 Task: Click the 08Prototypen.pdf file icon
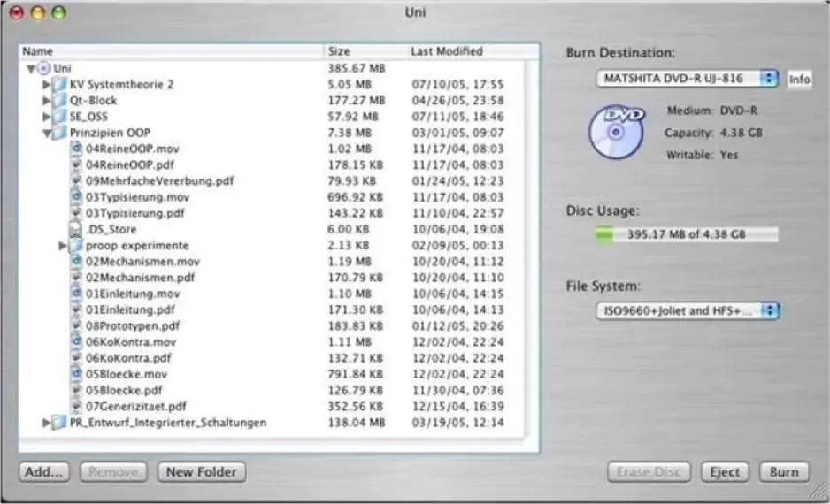pos(76,325)
